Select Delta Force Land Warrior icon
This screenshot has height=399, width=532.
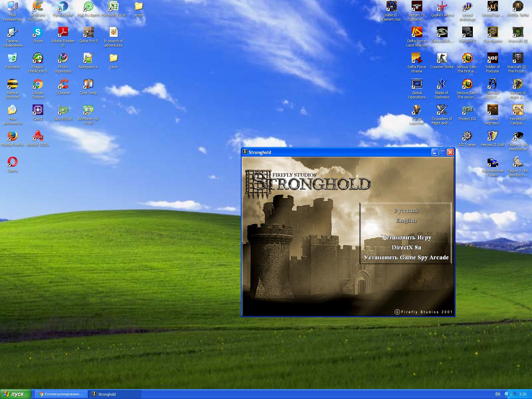point(417,37)
